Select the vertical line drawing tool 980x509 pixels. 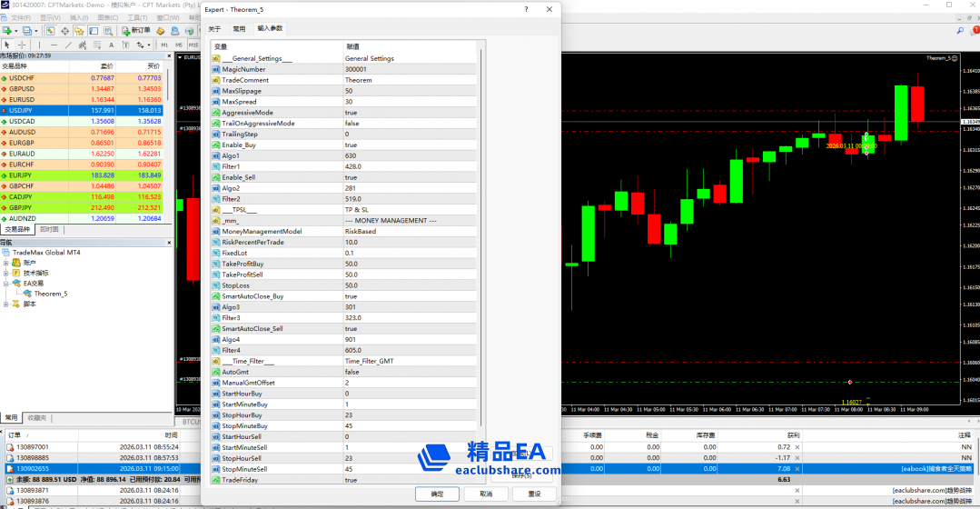coord(41,45)
